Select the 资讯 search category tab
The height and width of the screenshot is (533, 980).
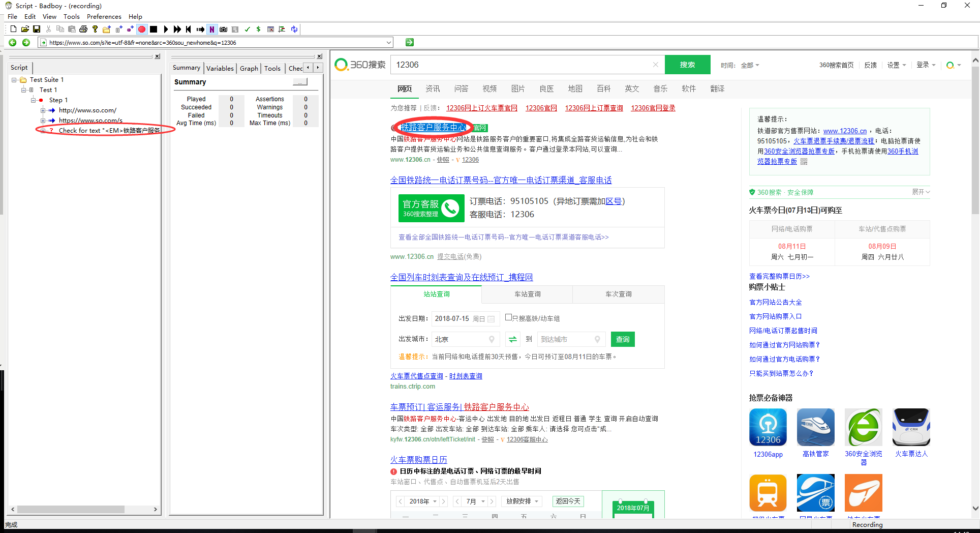[x=433, y=88]
